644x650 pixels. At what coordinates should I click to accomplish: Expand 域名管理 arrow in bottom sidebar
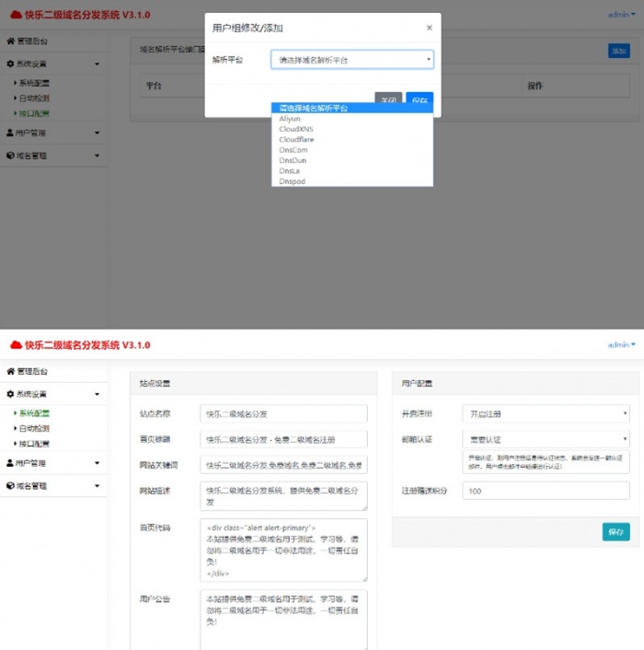point(97,485)
